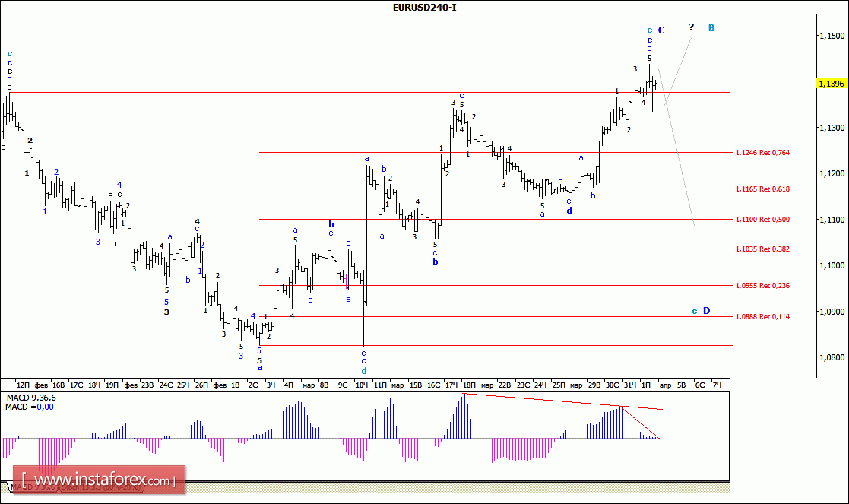
Task: Select the current price tag 1,1396
Action: pyautogui.click(x=831, y=84)
